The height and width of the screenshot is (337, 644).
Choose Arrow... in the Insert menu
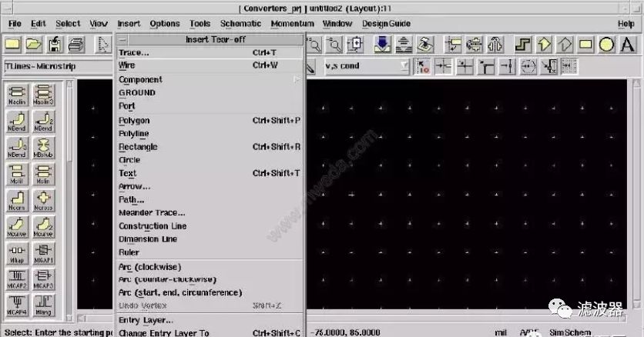tap(210, 186)
